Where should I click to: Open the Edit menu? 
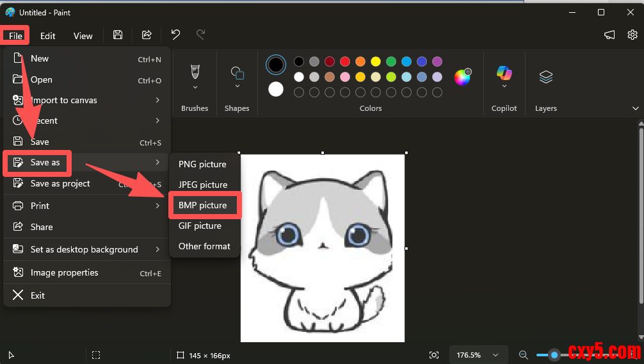pyautogui.click(x=47, y=36)
